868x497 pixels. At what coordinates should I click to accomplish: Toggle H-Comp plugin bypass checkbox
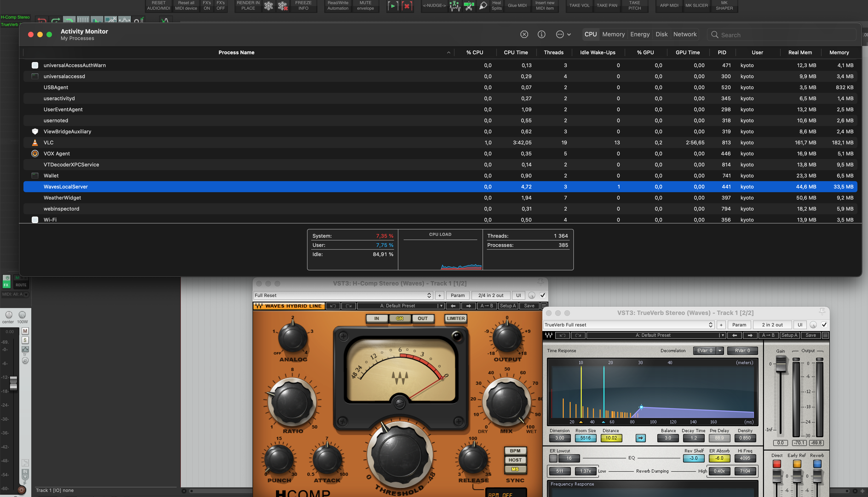point(543,295)
